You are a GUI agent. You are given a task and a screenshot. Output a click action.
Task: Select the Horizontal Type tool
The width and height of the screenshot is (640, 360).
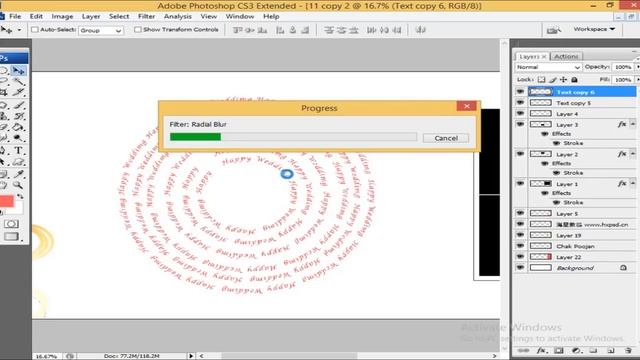pos(18,151)
